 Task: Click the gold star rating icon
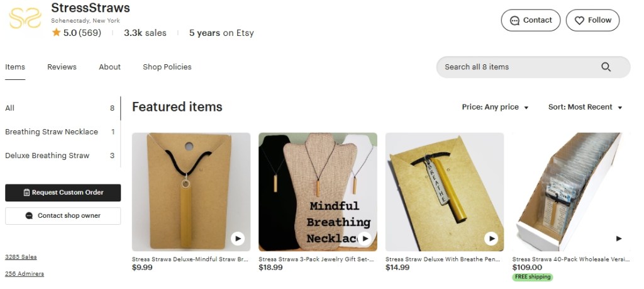pyautogui.click(x=56, y=33)
